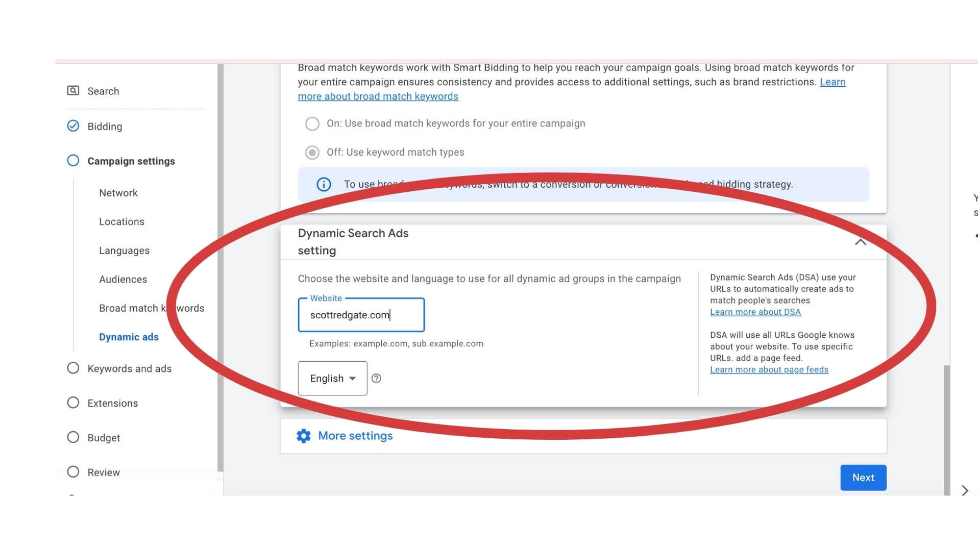Viewport: 980px width, 551px height.
Task: Click the Bidding completed checkmark icon
Action: [x=73, y=126]
